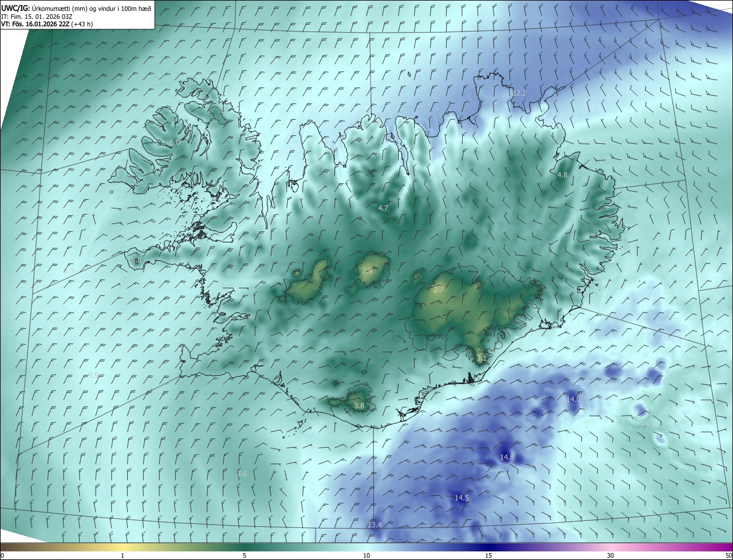Click the 14.5 value label in the south
Screen dimensions: 733x560
point(462,498)
